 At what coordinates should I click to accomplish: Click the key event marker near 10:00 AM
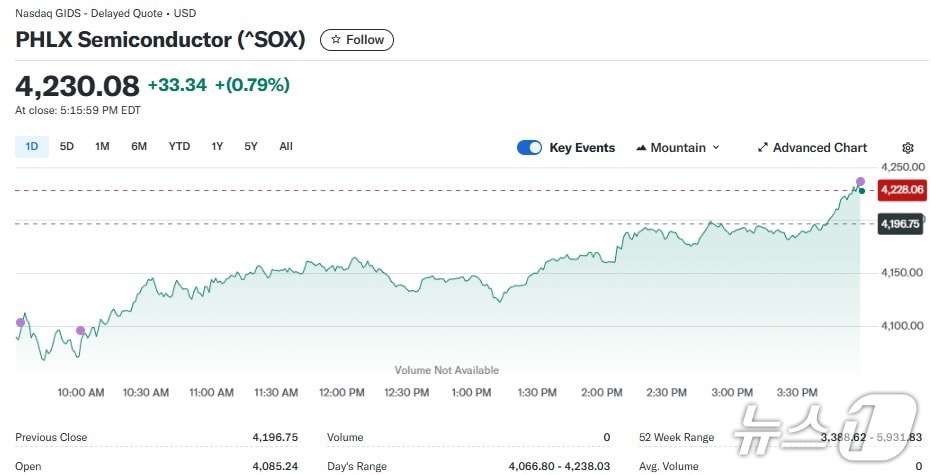(x=81, y=331)
